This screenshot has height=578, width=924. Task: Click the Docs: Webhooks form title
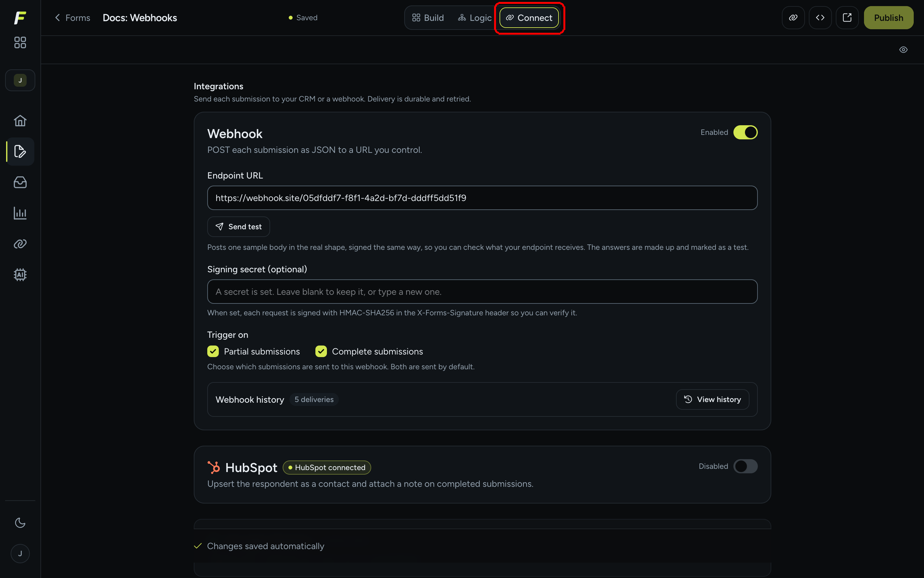coord(140,18)
